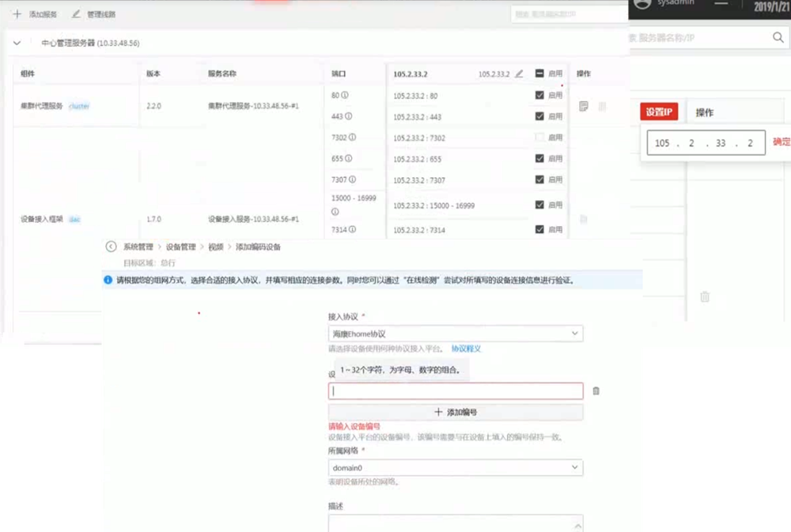
Task: Click the red 设置IP button
Action: coord(659,112)
